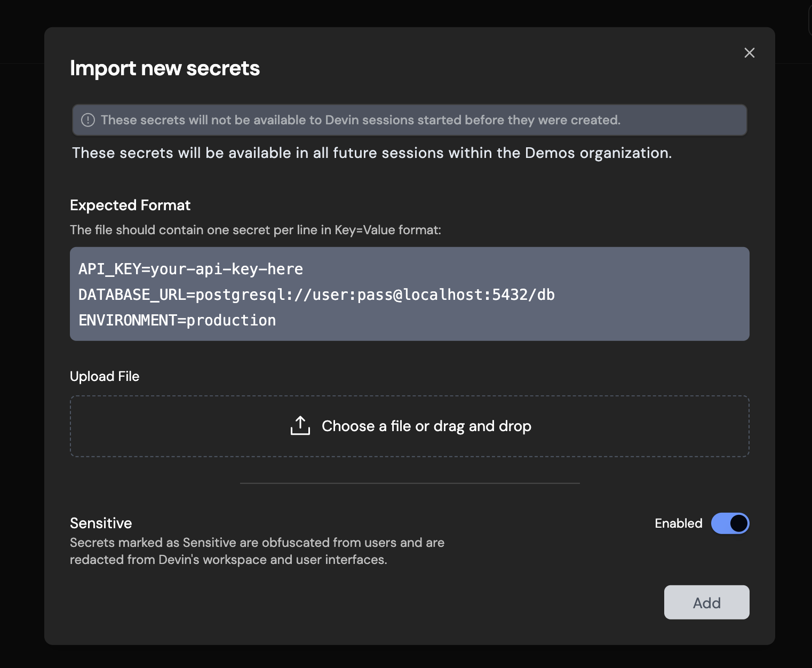Viewport: 812px width, 668px height.
Task: Click the ENVIRONMENT=production example line
Action: [x=177, y=320]
